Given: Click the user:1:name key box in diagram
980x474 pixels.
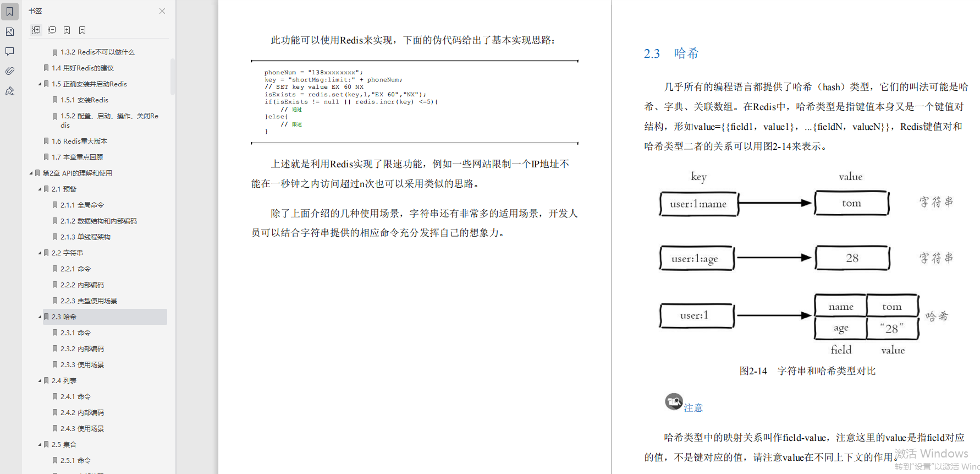Looking at the screenshot, I should pos(698,204).
